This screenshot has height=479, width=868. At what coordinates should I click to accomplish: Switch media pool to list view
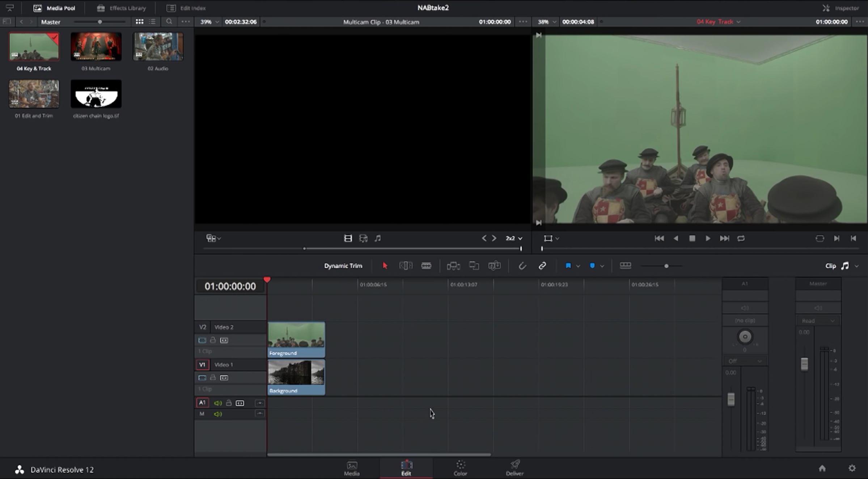[152, 21]
